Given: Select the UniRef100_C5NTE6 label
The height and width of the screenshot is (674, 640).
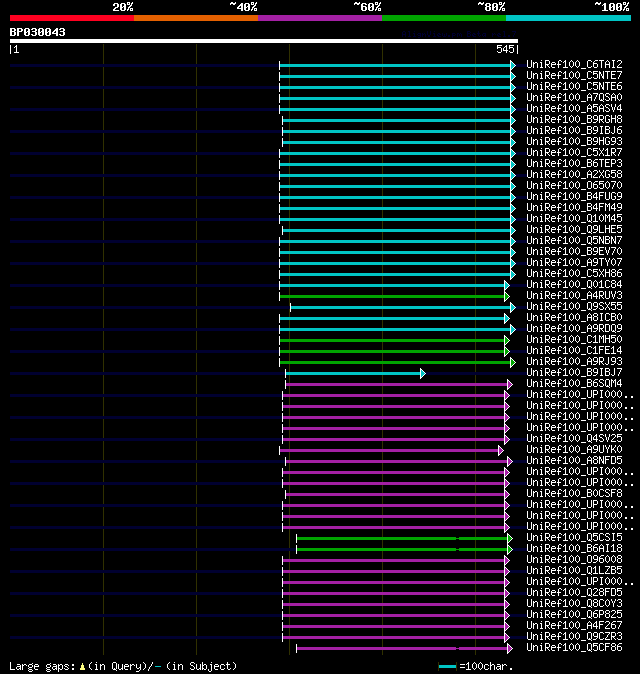Looking at the screenshot, I should click(574, 86).
